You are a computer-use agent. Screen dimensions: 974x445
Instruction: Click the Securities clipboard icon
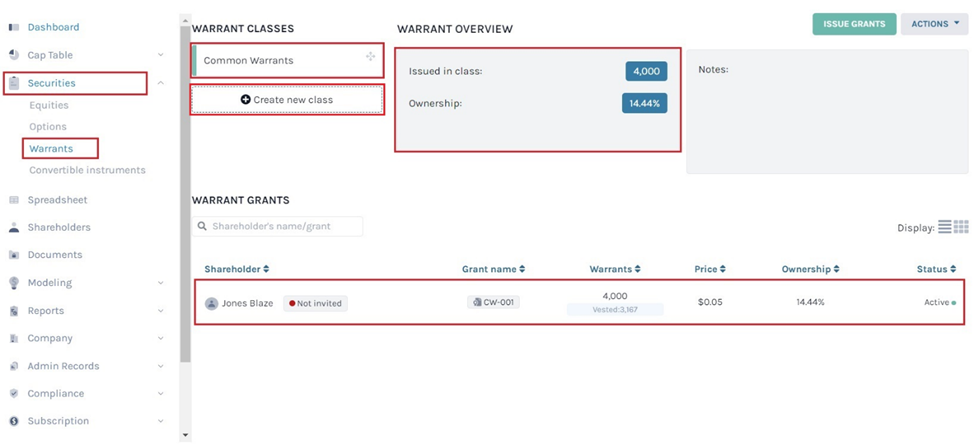pyautogui.click(x=14, y=83)
